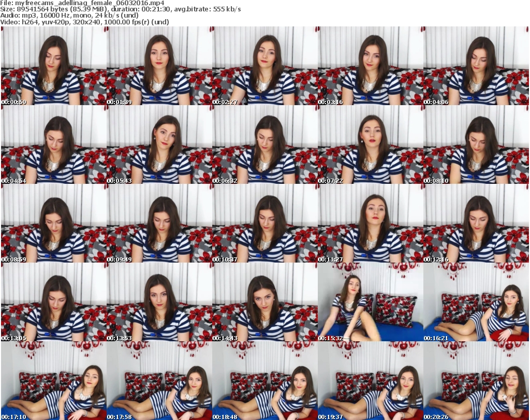The image size is (530, 420).
Task: Pick the thumbnail marked 00:07:22
Action: [370, 144]
